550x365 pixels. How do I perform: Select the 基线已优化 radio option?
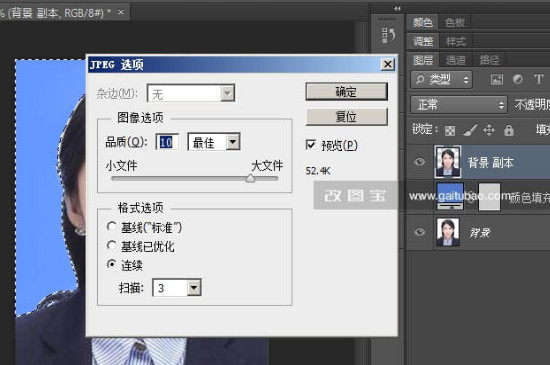click(x=112, y=245)
